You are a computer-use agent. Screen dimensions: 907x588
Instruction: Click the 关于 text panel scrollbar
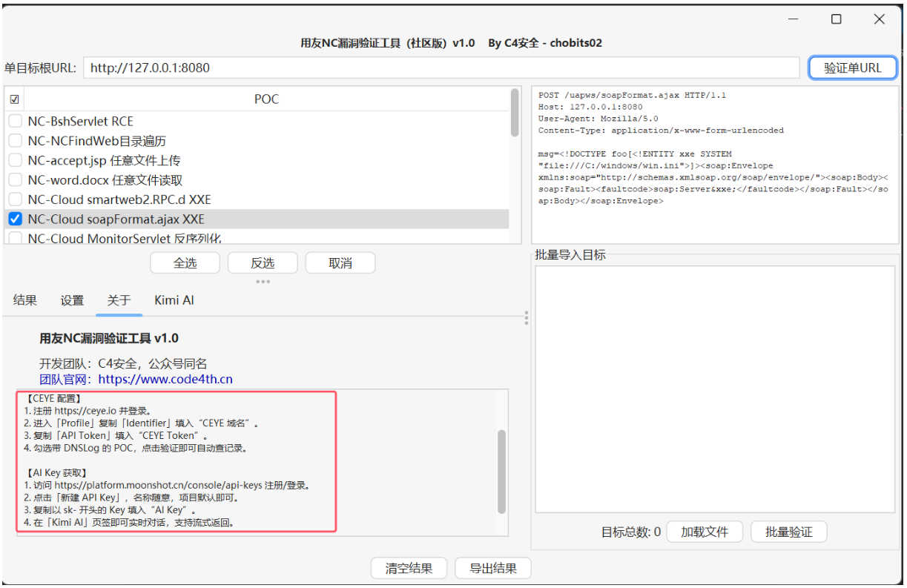(502, 472)
